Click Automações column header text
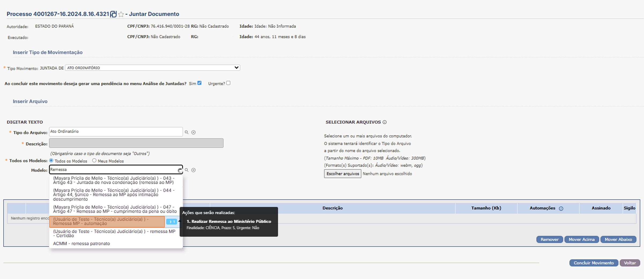644x279 pixels. tap(542, 208)
